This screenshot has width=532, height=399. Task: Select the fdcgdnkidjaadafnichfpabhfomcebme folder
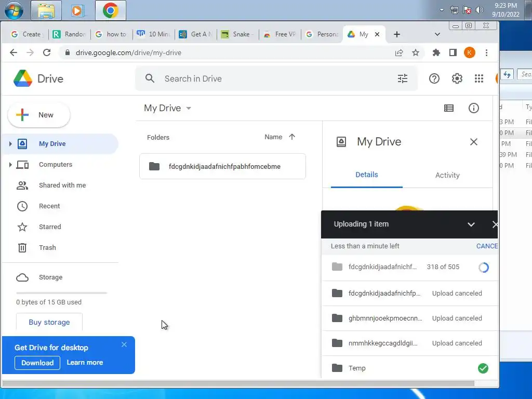[x=222, y=166]
